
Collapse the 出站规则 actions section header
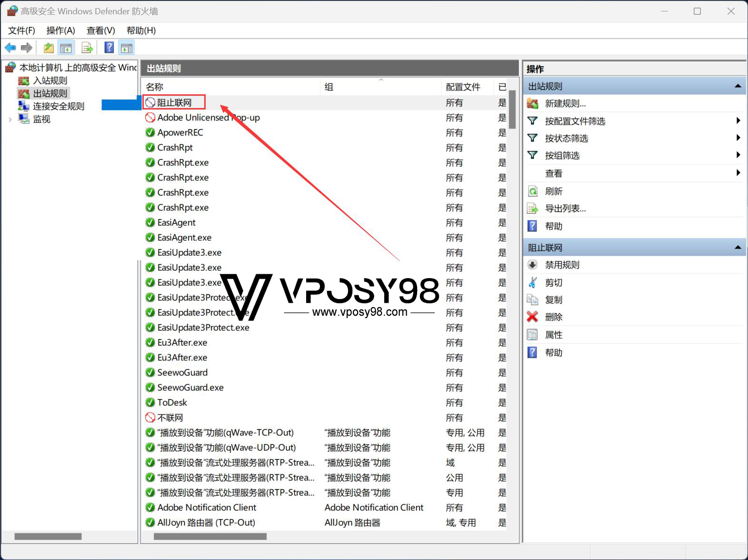738,86
